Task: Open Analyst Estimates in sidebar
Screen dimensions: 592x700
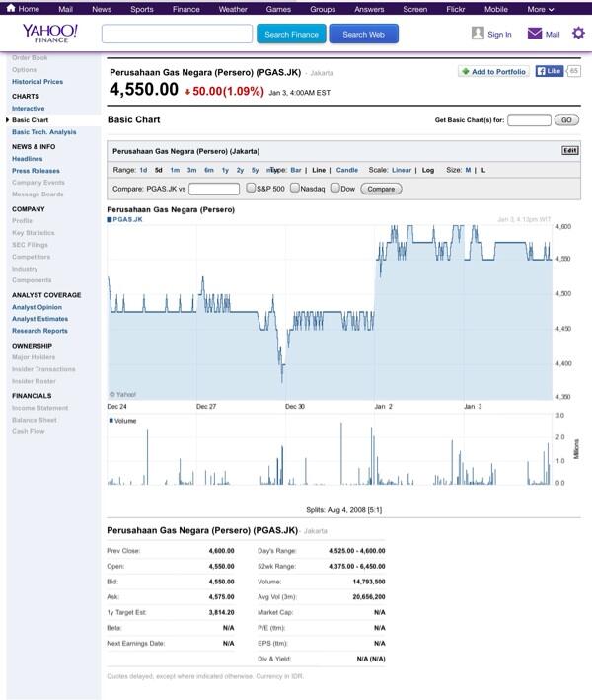Action: [39, 319]
